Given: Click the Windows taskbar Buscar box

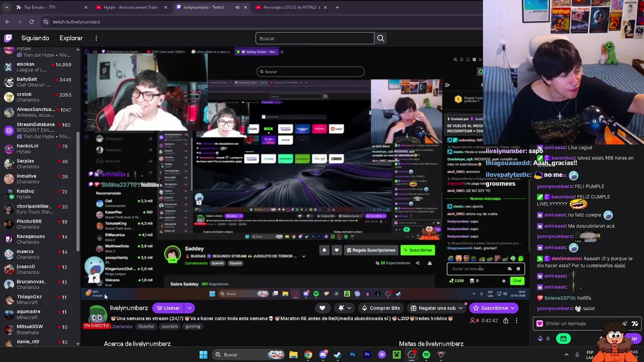Looking at the screenshot, I should pyautogui.click(x=249, y=354).
